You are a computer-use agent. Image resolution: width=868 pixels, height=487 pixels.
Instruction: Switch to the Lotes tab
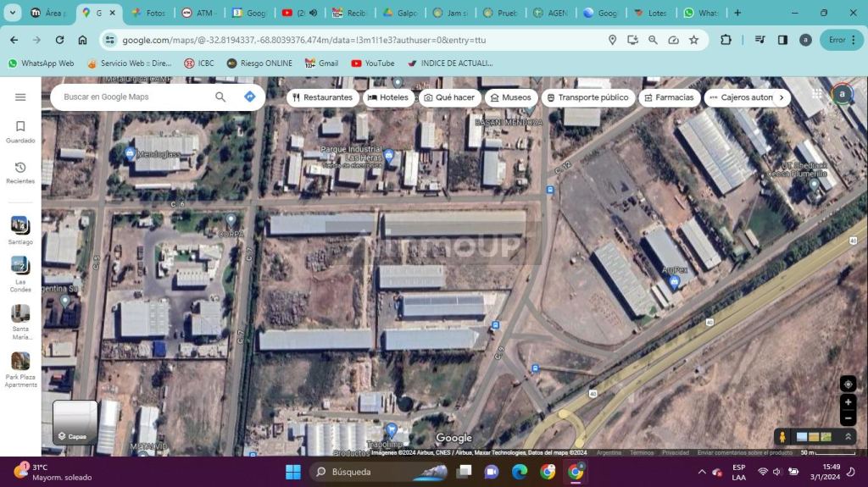coord(652,13)
